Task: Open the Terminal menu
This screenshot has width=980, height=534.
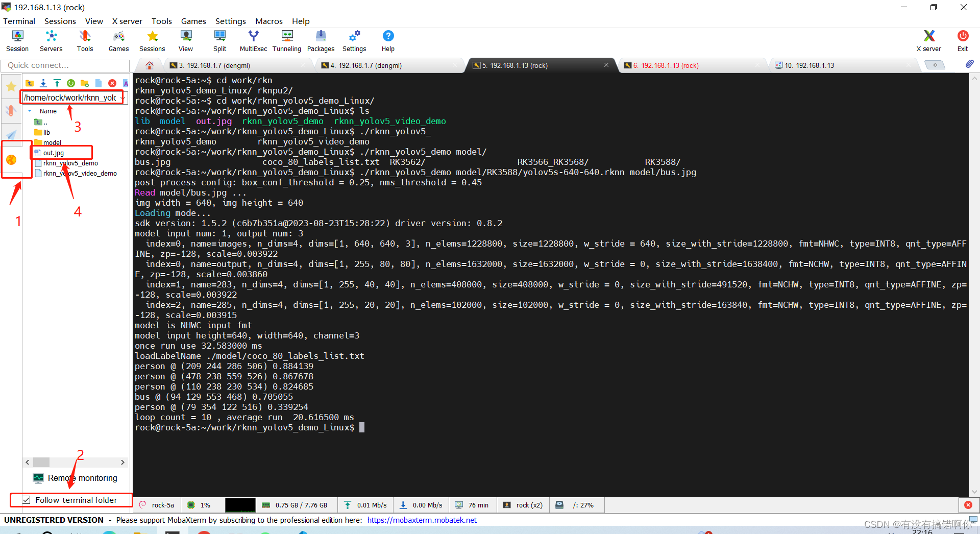Action: click(19, 21)
